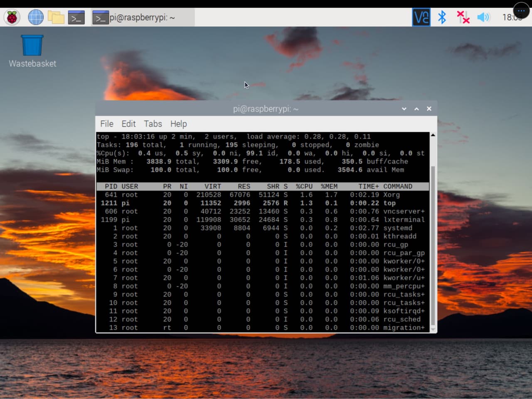Click the COMMAND column header

[398, 186]
